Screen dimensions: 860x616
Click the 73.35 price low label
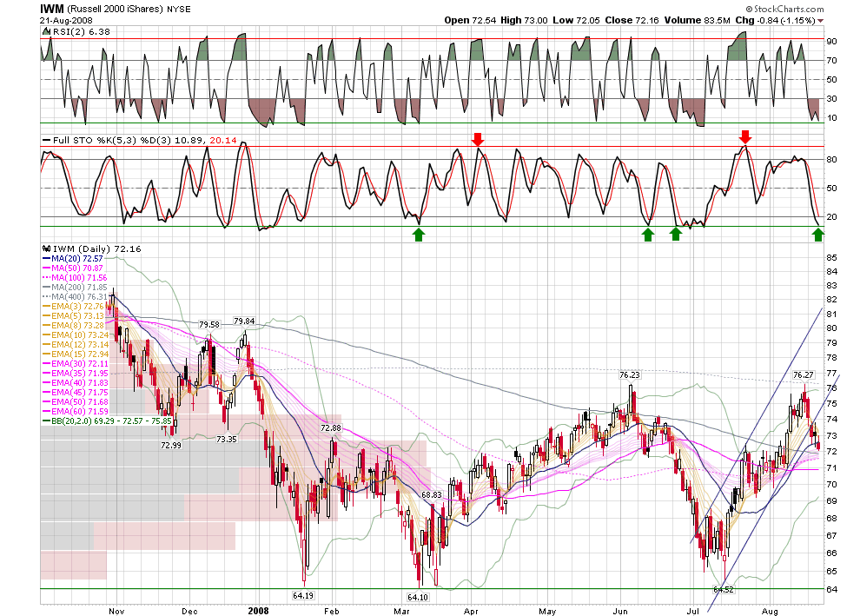(227, 439)
